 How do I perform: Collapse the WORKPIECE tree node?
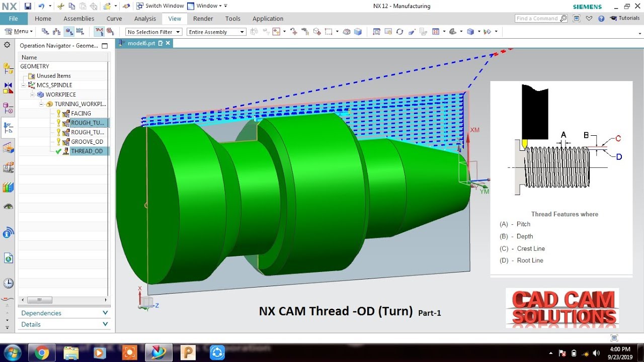coord(33,95)
